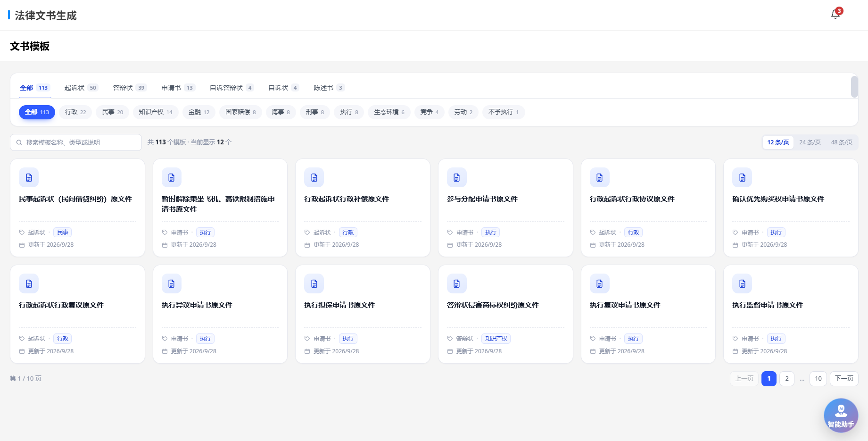Open the 陈述书 tab
868x441 pixels.
pos(329,88)
